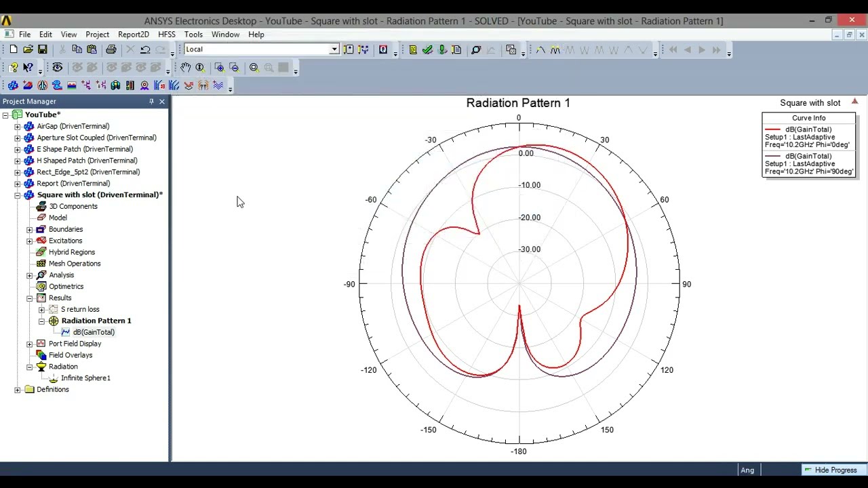
Task: Click the Help question mark icon
Action: [14, 67]
